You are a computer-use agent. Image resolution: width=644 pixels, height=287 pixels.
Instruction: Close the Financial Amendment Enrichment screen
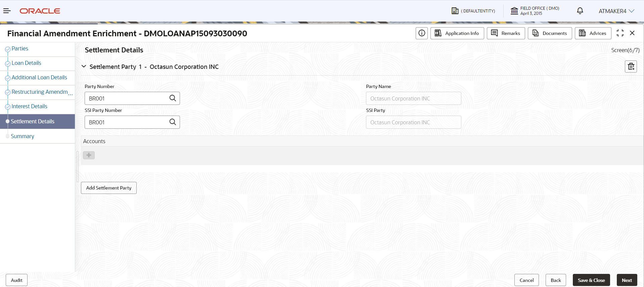(x=632, y=33)
